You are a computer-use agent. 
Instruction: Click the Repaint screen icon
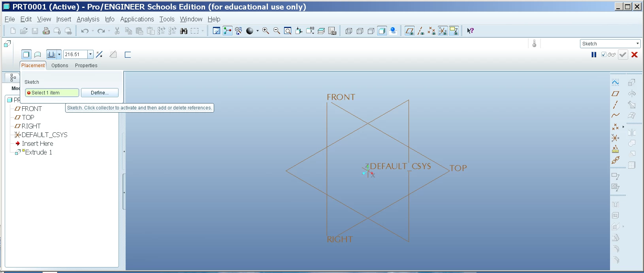coord(217,31)
